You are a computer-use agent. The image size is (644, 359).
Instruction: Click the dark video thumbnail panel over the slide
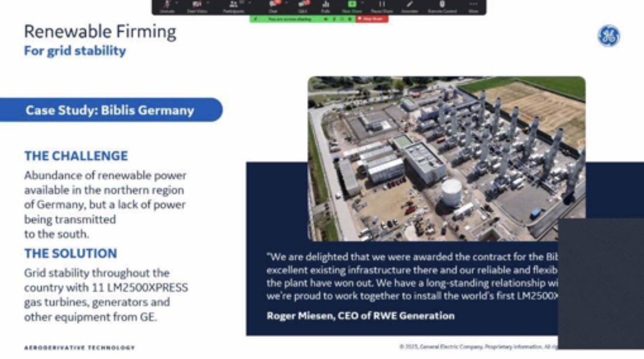pyautogui.click(x=601, y=283)
